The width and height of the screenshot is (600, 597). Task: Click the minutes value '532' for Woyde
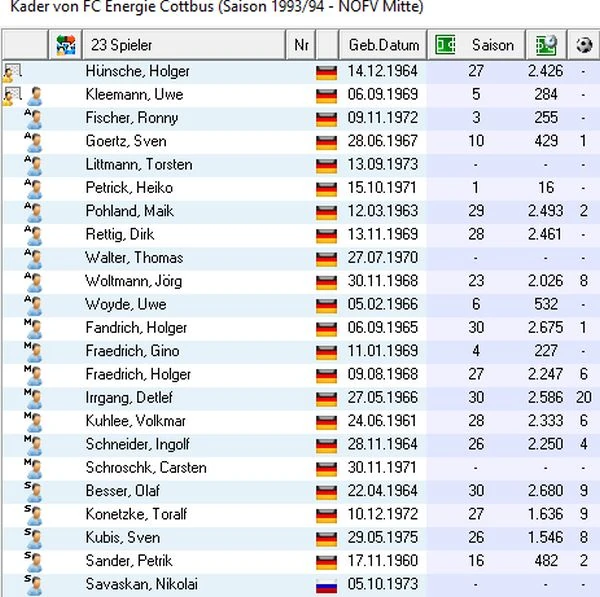click(x=546, y=305)
